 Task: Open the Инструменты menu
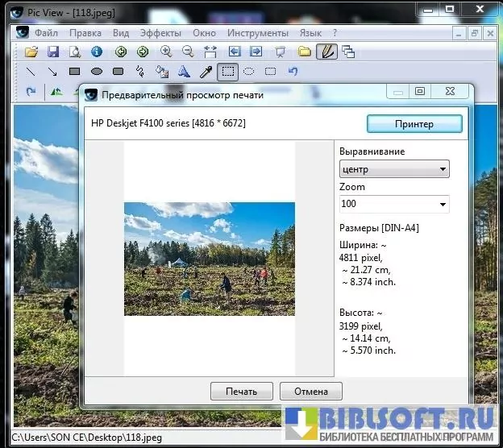[257, 33]
